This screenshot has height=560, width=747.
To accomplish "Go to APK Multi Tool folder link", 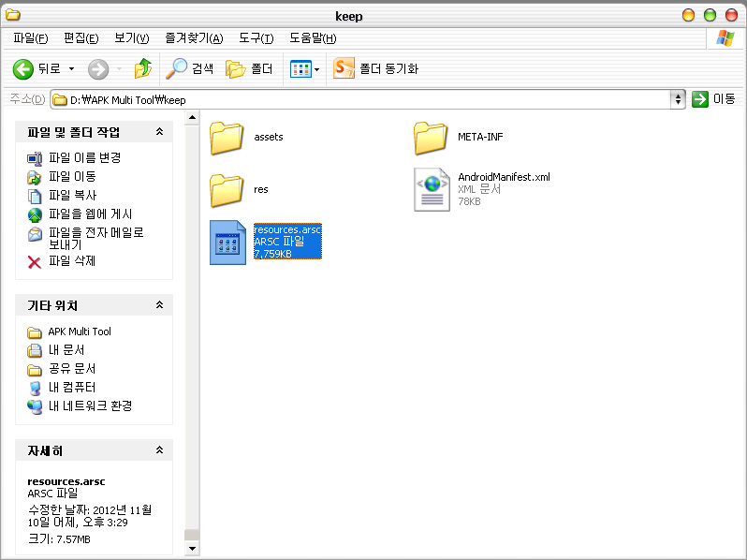I will tap(79, 332).
